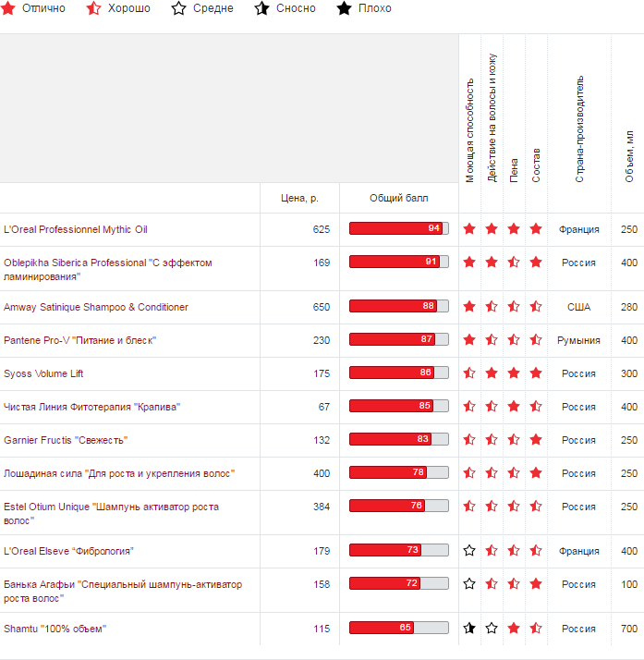Click hair action star in Pantene Pro-V row
Image resolution: width=644 pixels, height=660 pixels.
pyautogui.click(x=492, y=339)
